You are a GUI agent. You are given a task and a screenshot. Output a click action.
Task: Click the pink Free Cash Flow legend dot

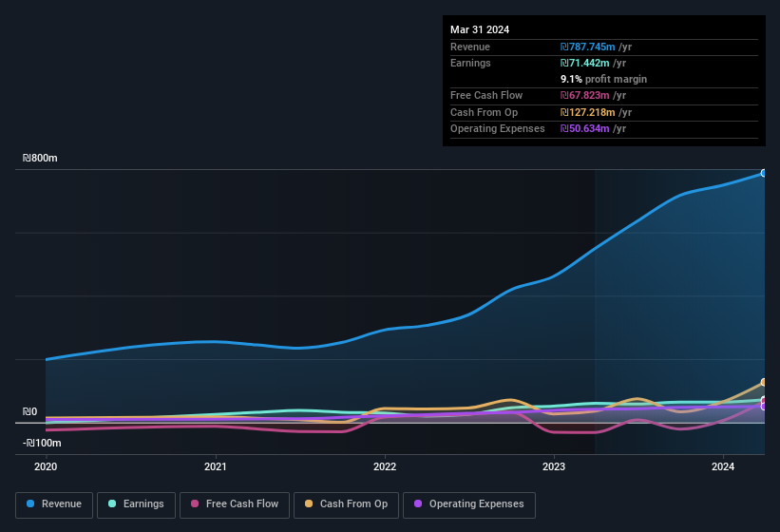[195, 503]
